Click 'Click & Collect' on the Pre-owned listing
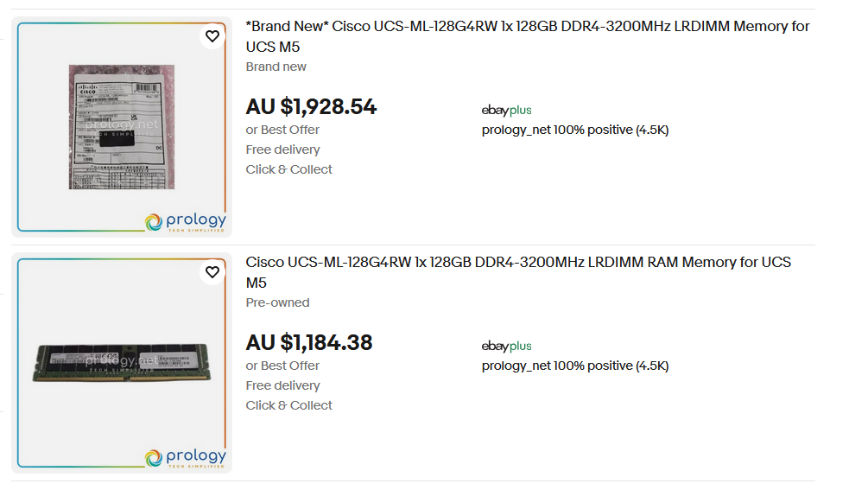 tap(289, 406)
